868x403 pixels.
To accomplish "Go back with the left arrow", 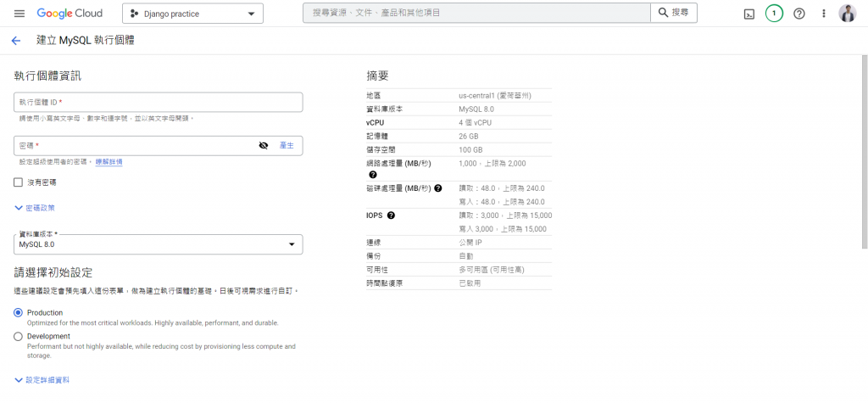I will click(15, 41).
